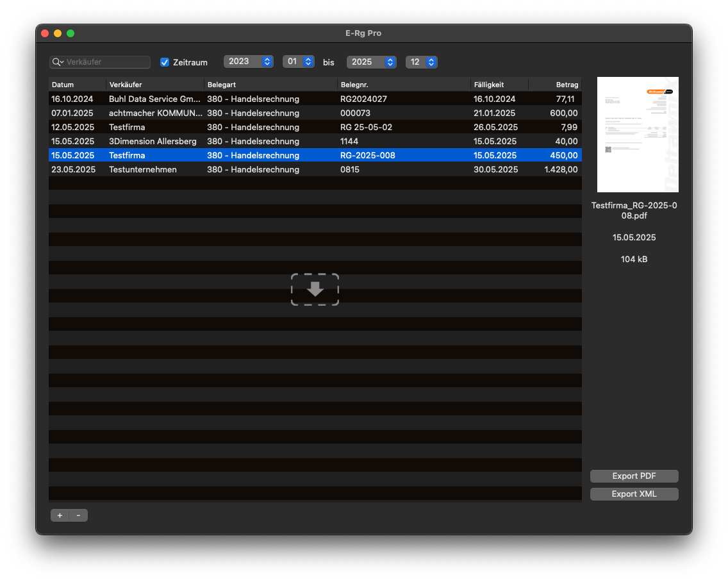728x582 pixels.
Task: Click the yellow minimize window button
Action: [58, 33]
